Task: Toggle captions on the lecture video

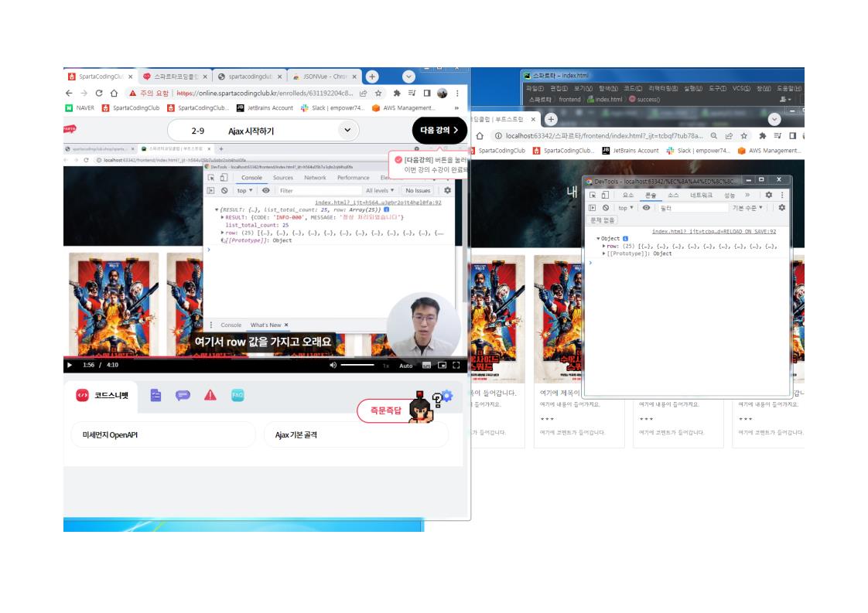Action: click(427, 365)
